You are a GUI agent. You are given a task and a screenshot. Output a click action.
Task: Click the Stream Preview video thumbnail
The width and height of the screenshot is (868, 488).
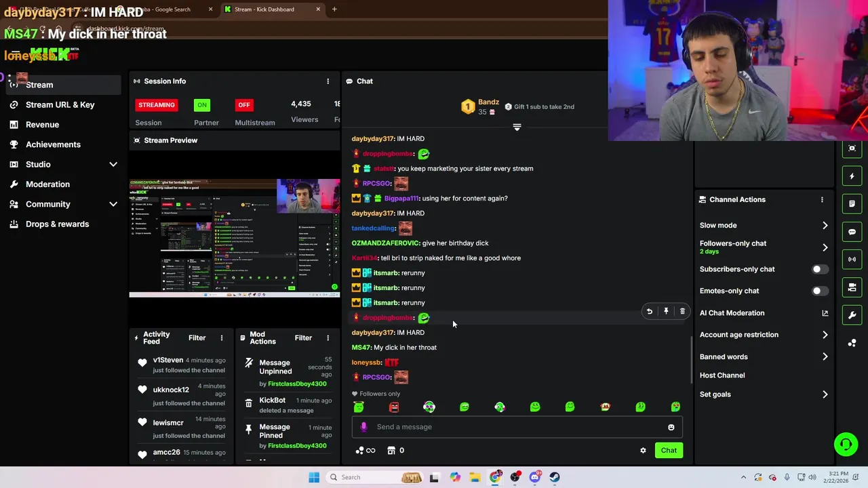tap(235, 238)
